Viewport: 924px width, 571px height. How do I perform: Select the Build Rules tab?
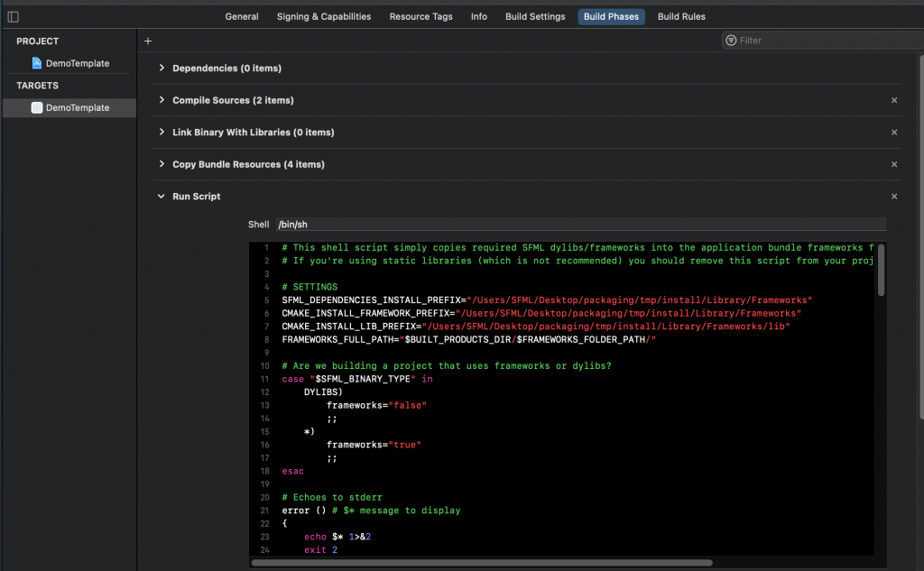681,16
